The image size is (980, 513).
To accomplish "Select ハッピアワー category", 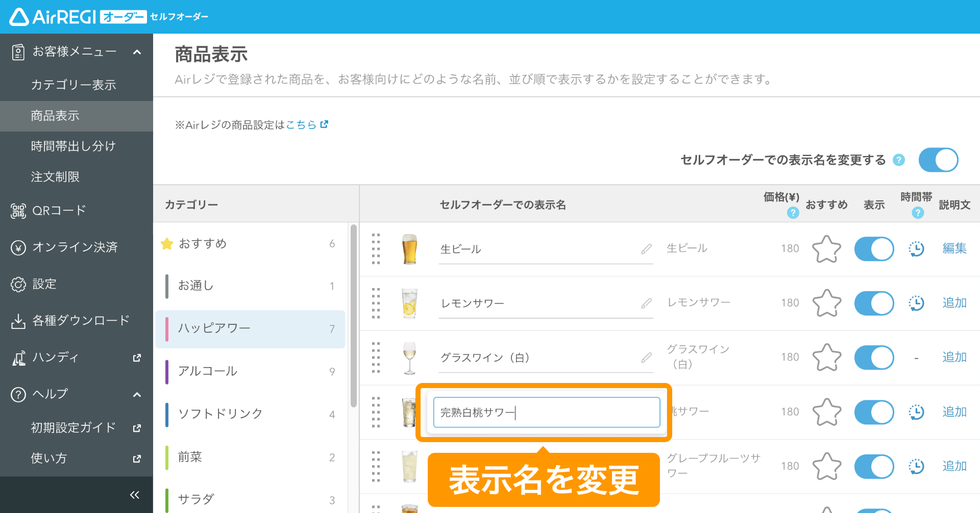I will (x=250, y=329).
